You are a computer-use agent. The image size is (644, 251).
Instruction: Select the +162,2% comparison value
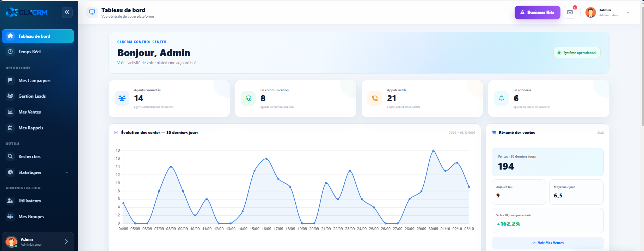click(x=508, y=224)
